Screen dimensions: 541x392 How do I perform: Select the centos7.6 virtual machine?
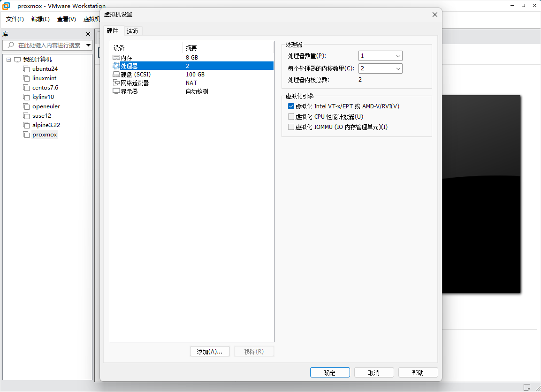coord(45,88)
